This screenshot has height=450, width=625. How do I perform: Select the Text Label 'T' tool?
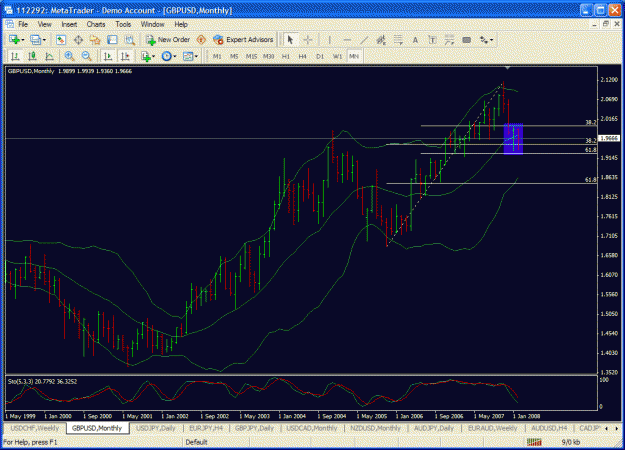(x=432, y=40)
